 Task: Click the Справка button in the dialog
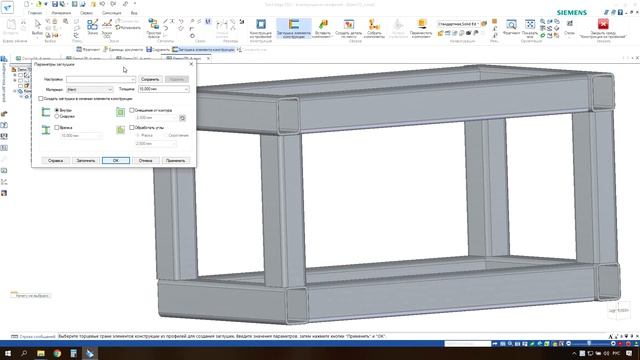coord(56,160)
